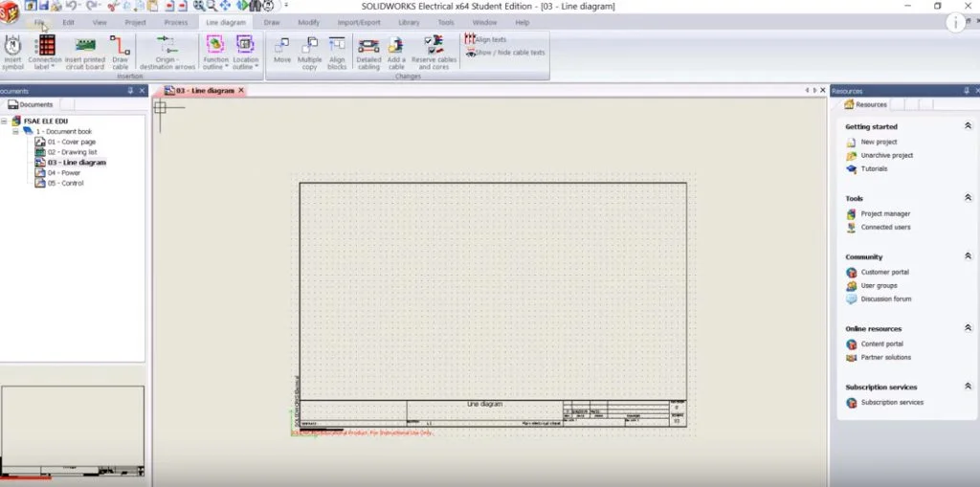Collapse the Online resources section
The width and height of the screenshot is (980, 487).
pos(969,327)
